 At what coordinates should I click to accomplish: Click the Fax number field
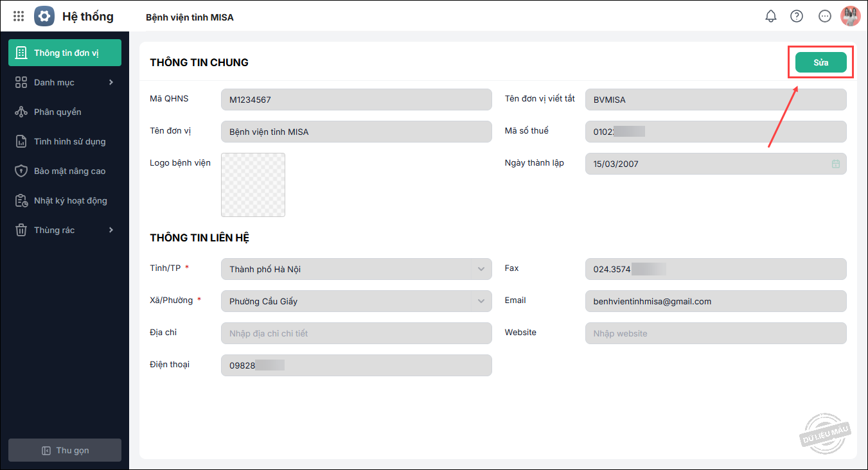tap(716, 269)
